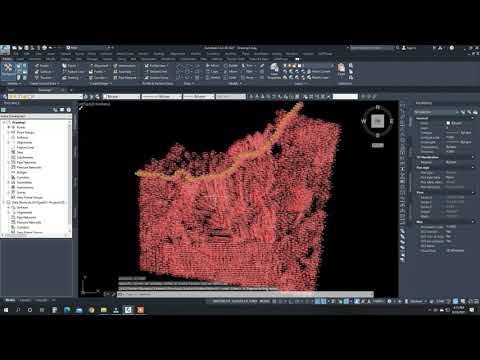This screenshot has height=360, width=480.
Task: Select Catchments in Prospector tree
Action: (25, 157)
